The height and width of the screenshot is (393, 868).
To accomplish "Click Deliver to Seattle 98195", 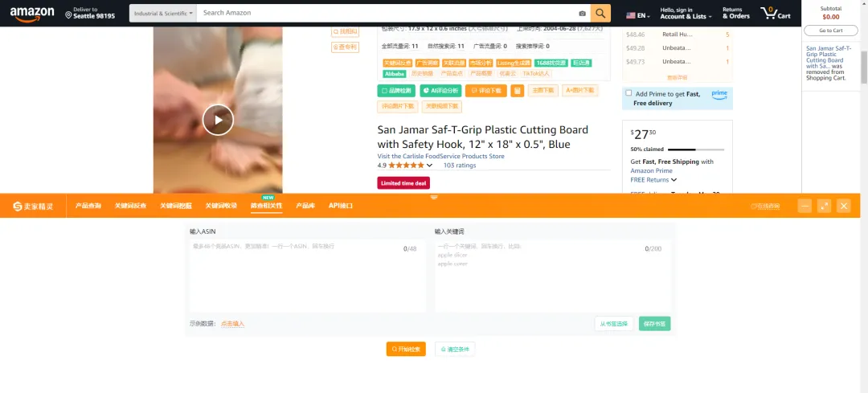I will pyautogui.click(x=90, y=14).
